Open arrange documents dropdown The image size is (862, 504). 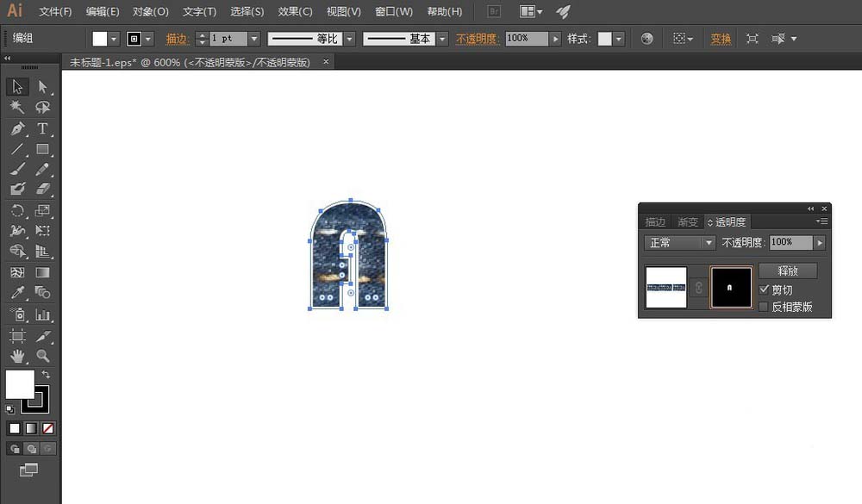[x=531, y=11]
